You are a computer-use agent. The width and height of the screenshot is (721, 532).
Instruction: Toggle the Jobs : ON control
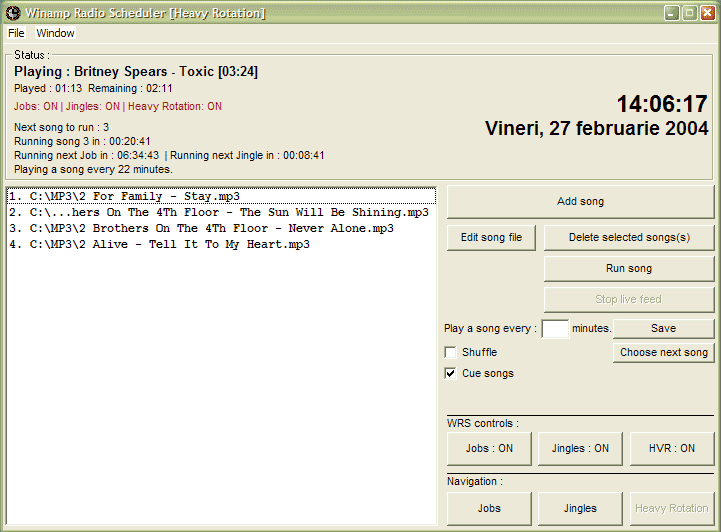489,448
